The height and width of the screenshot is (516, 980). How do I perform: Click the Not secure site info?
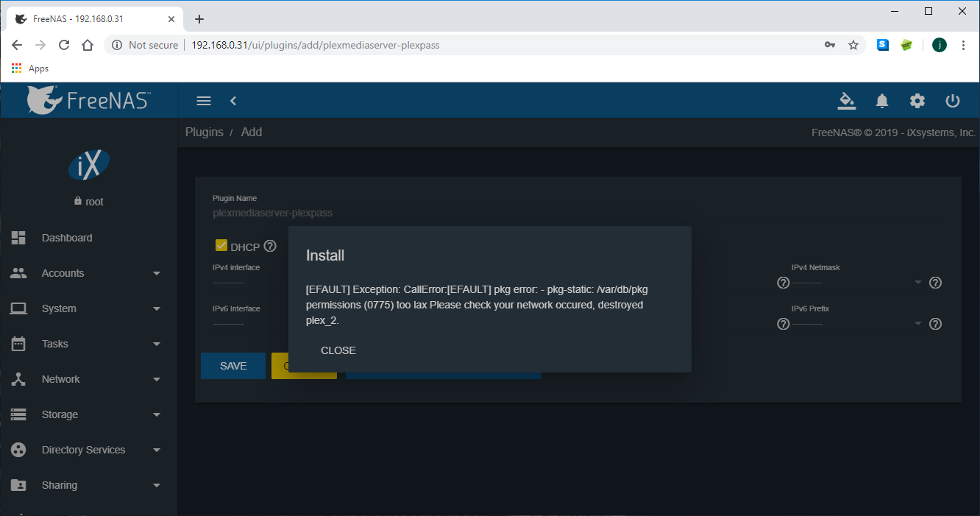coord(145,45)
